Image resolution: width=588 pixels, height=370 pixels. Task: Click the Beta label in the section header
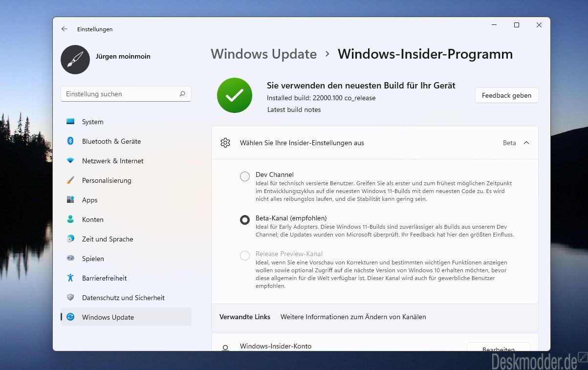509,143
